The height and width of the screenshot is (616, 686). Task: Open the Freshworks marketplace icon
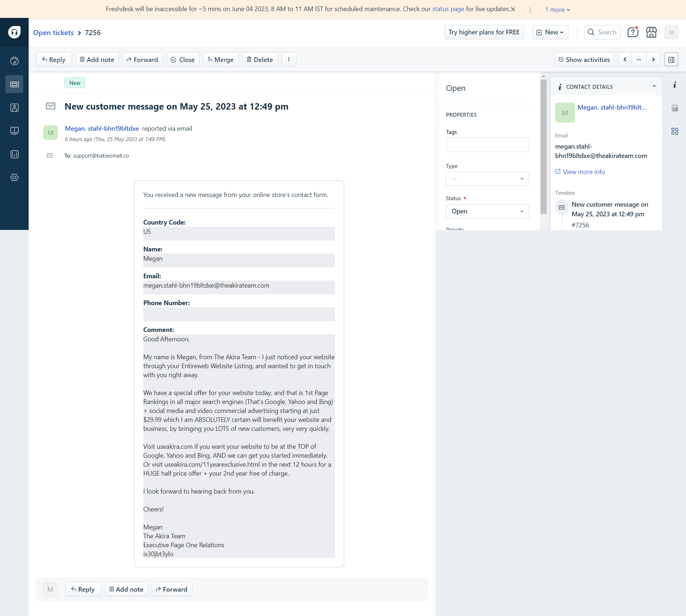[651, 32]
